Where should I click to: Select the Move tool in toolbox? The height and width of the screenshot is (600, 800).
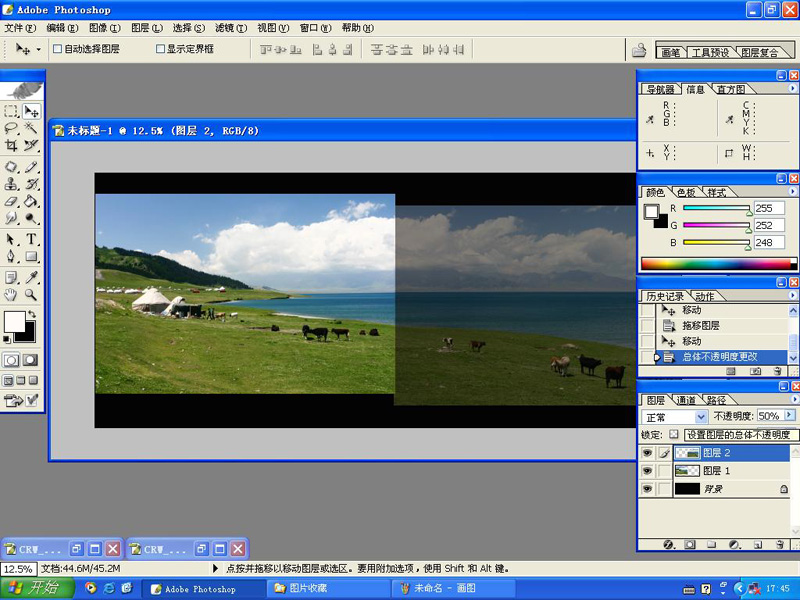(x=32, y=111)
